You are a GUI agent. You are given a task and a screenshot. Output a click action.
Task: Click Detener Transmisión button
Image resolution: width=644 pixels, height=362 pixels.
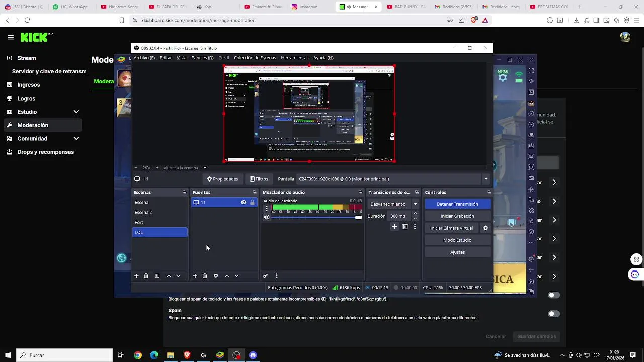[457, 204]
